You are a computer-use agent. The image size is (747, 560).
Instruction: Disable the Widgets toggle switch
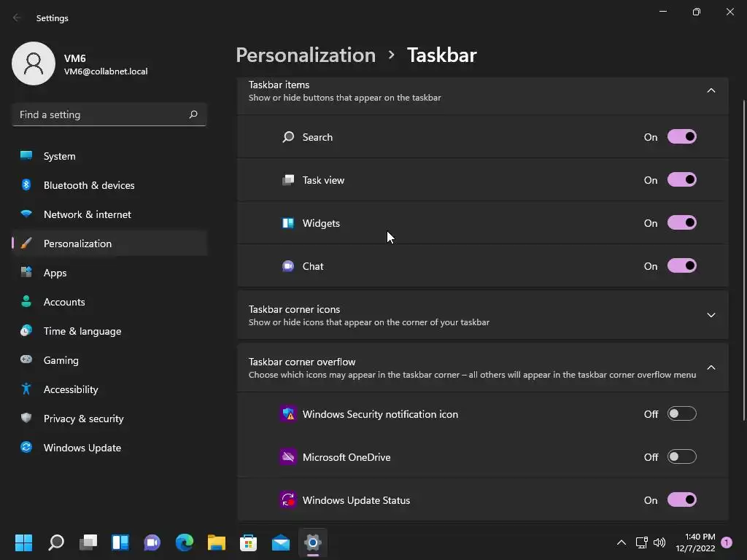[x=681, y=223]
